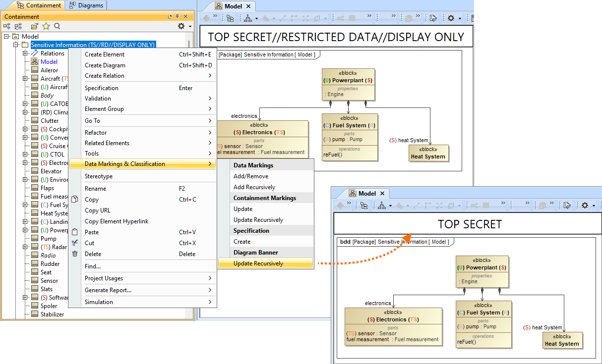602x364 pixels.
Task: Click validation checkmark icon in lower diagram toolbar
Action: (567, 205)
